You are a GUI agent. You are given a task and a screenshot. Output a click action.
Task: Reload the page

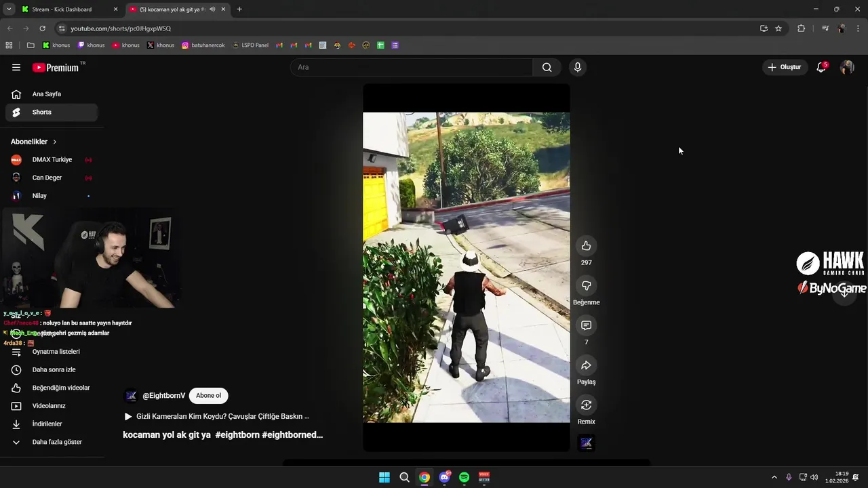(42, 28)
